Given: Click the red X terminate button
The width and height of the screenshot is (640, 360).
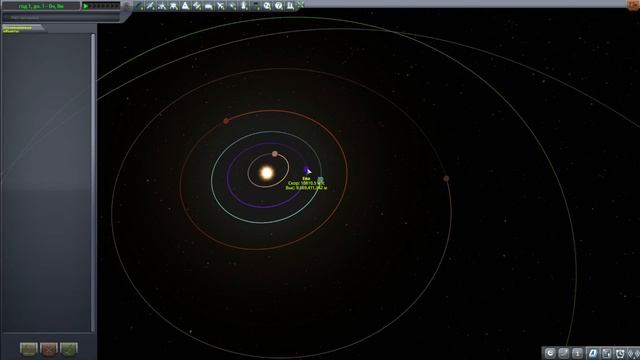Looking at the screenshot, I should click(49, 349).
